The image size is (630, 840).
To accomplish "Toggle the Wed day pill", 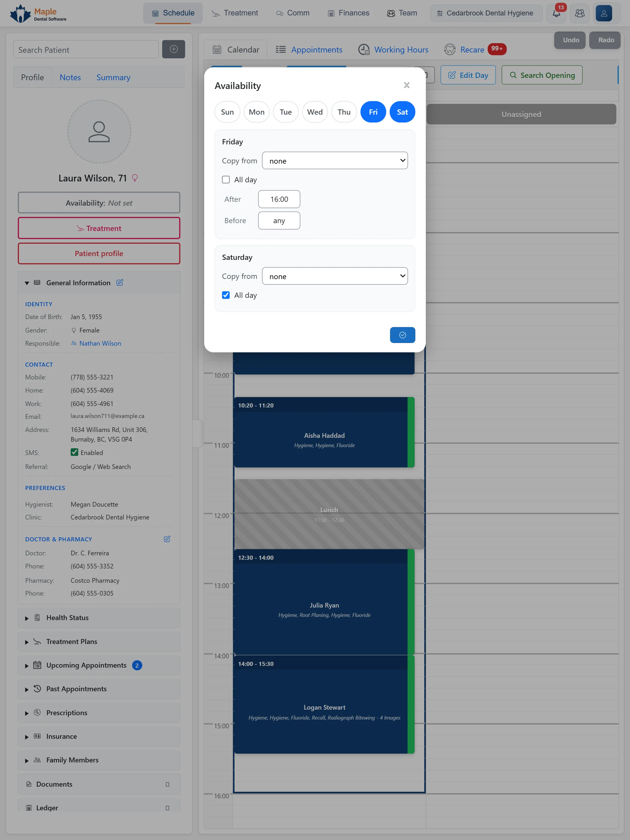I will click(x=315, y=112).
